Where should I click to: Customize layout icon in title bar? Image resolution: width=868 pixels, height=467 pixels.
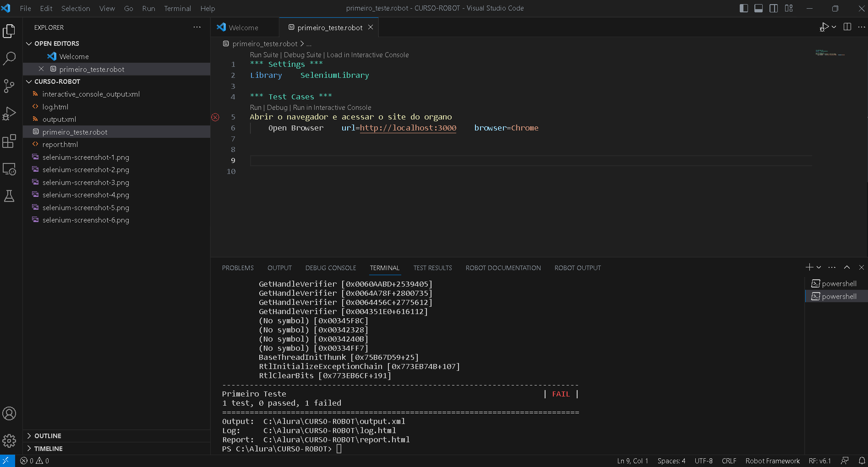(789, 8)
